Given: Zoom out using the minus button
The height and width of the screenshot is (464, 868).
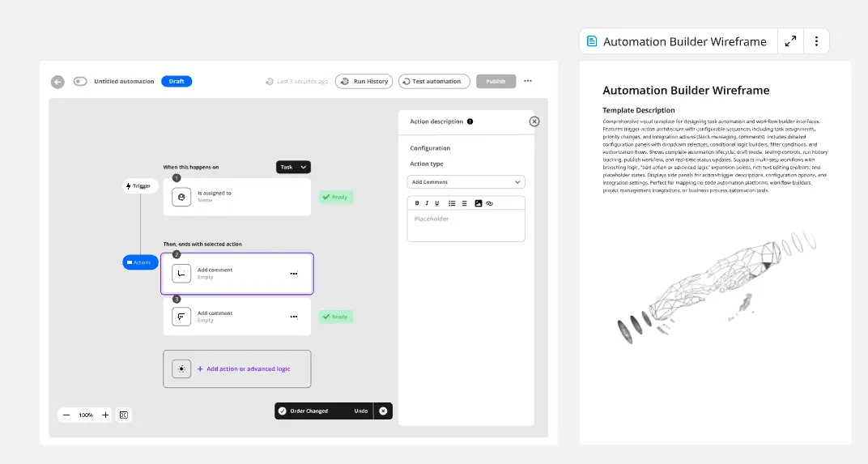Looking at the screenshot, I should click(66, 415).
